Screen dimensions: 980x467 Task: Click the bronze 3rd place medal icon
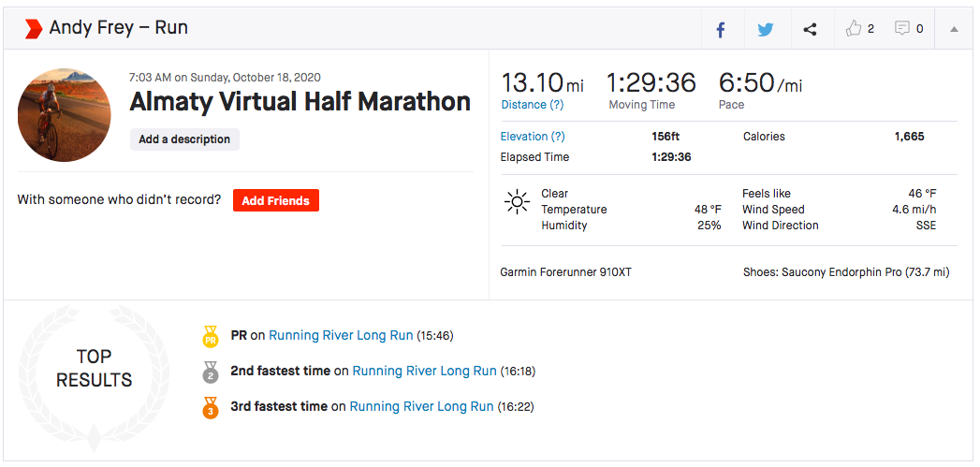[x=211, y=407]
